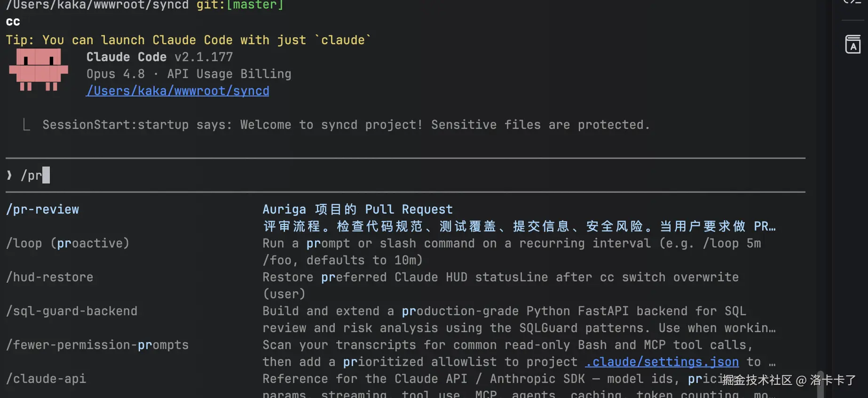Pick the /claude-api command suggestion

(x=46, y=379)
